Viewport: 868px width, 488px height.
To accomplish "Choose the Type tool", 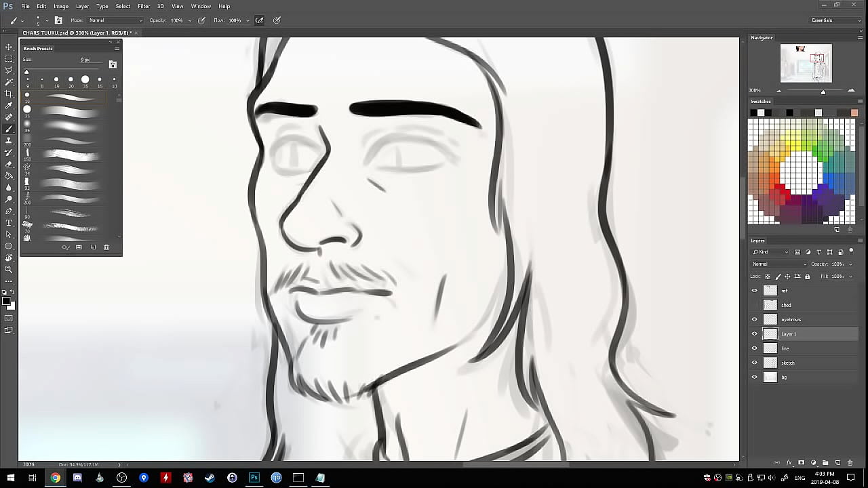I will tap(9, 223).
